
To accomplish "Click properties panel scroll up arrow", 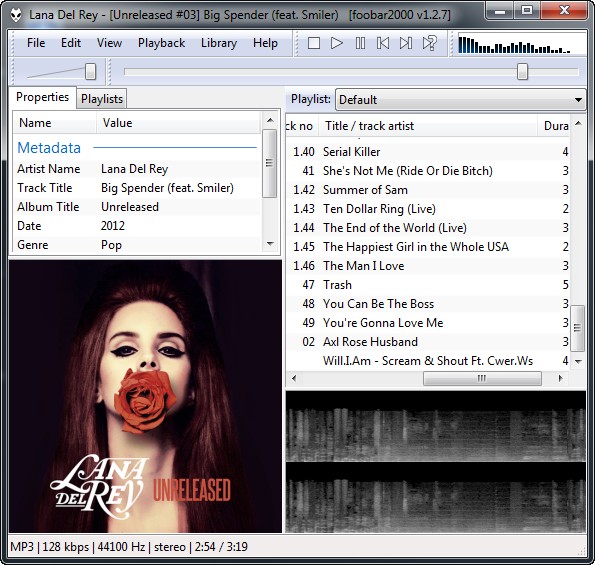I will [270, 120].
